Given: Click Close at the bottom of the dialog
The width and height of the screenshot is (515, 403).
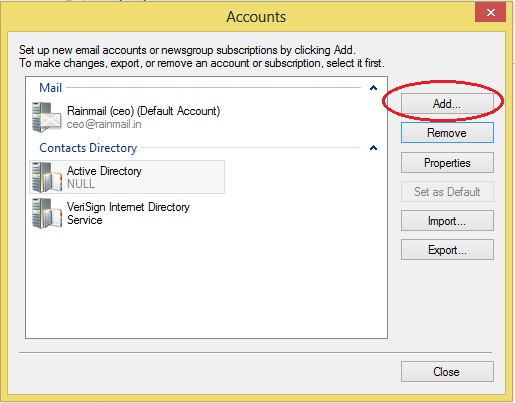Looking at the screenshot, I should [x=447, y=371].
